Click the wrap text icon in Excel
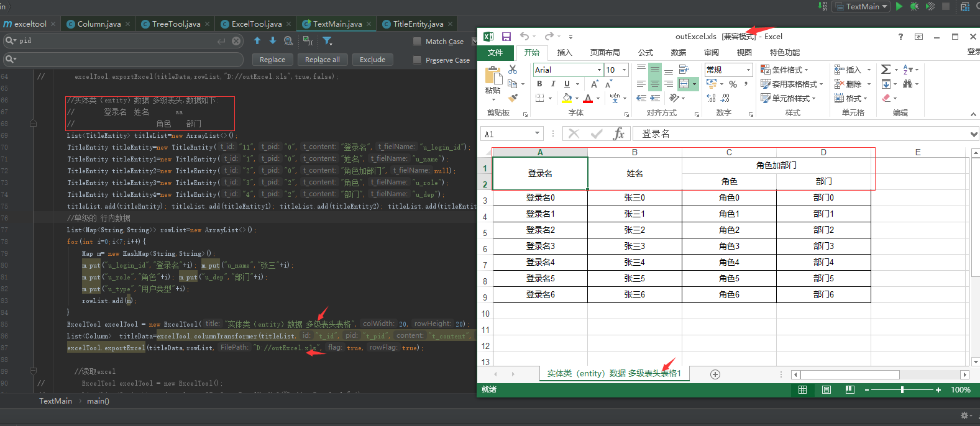This screenshot has width=980, height=426. (x=684, y=70)
